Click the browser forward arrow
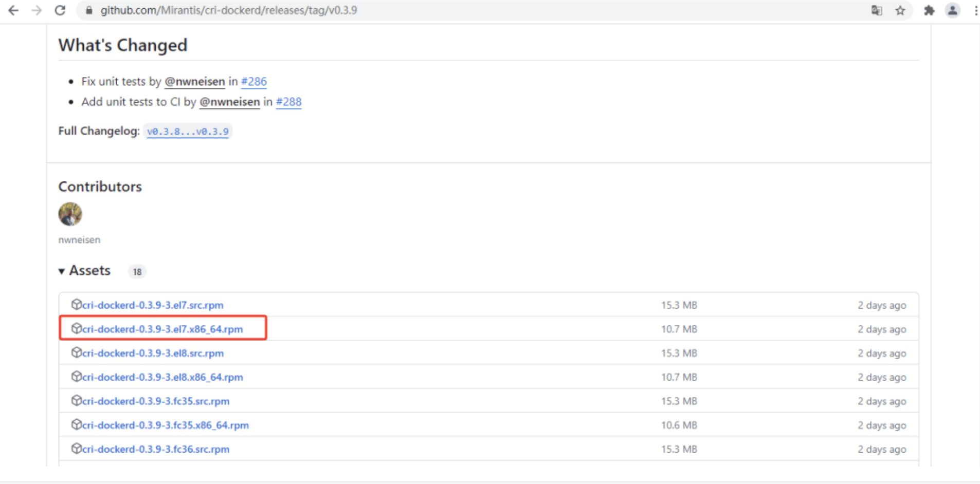Image resolution: width=980 pixels, height=484 pixels. pyautogui.click(x=37, y=10)
